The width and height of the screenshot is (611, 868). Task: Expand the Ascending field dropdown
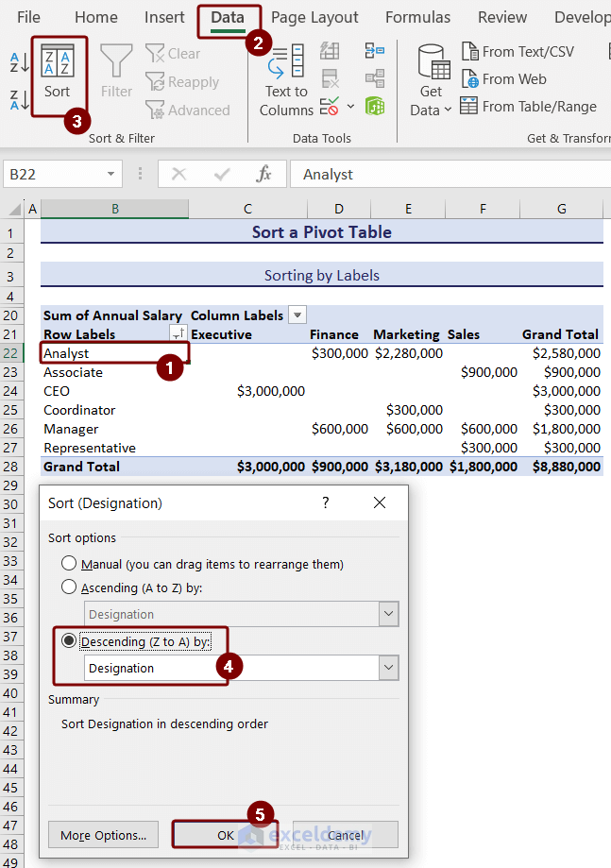pos(388,613)
